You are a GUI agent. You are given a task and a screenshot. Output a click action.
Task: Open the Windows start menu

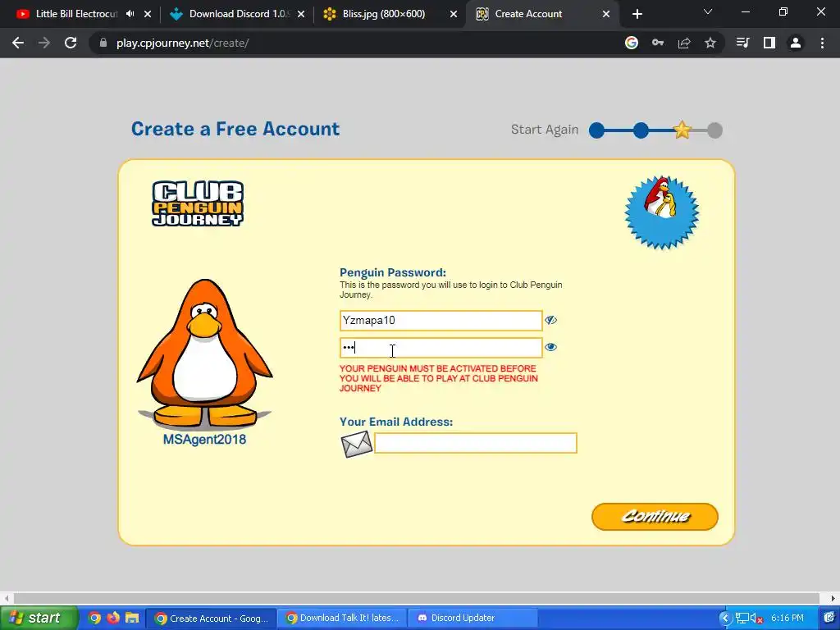(38, 618)
